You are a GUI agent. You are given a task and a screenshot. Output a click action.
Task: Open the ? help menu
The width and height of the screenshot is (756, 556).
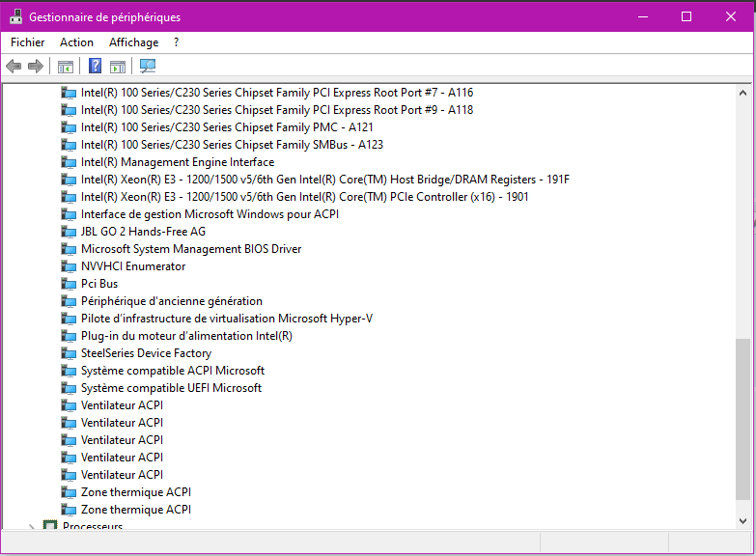pos(177,42)
